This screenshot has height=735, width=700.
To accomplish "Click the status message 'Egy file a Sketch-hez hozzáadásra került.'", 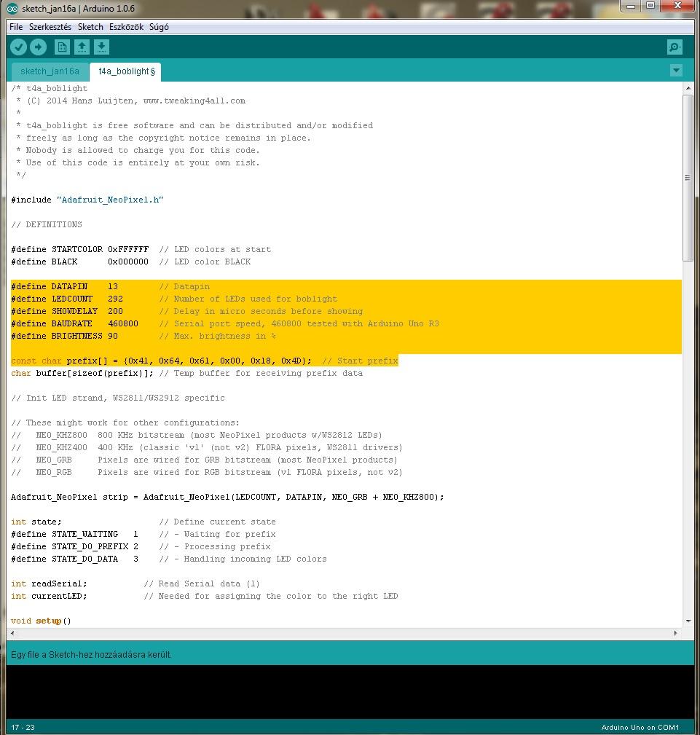I will (x=91, y=654).
